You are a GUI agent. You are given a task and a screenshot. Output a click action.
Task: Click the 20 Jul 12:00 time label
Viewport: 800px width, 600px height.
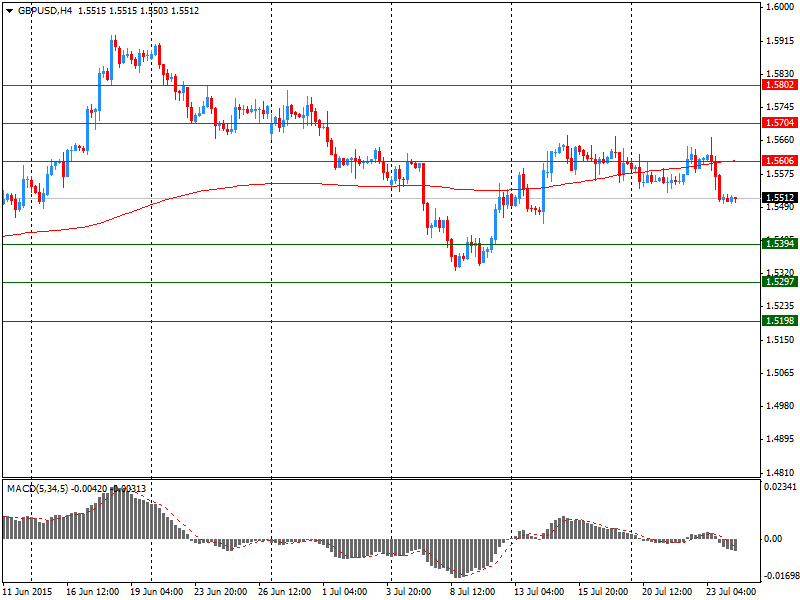(x=667, y=592)
